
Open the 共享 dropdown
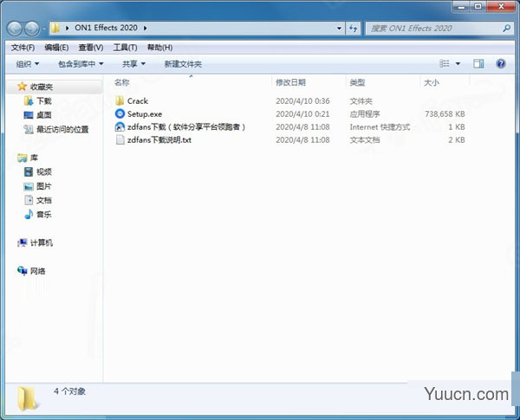(134, 64)
